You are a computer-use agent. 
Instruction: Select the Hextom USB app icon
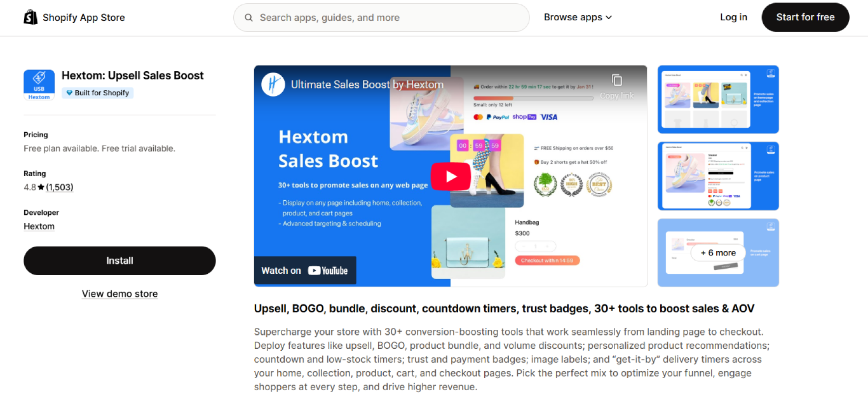point(39,85)
